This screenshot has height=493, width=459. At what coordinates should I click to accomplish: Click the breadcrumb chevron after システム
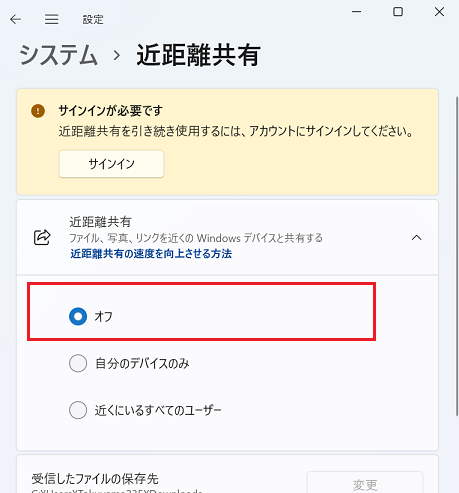coord(117,55)
